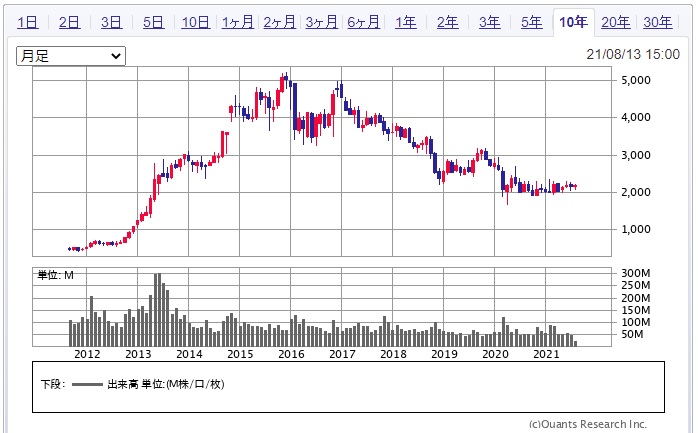Click the 1,000 price axis label
Screen dimensions: 698x433
point(636,229)
